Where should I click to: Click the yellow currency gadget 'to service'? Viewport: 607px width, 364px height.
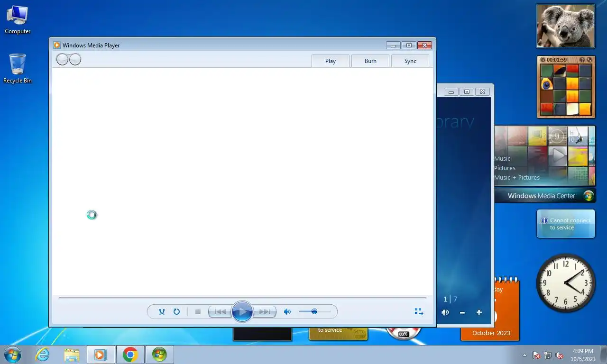(338, 333)
